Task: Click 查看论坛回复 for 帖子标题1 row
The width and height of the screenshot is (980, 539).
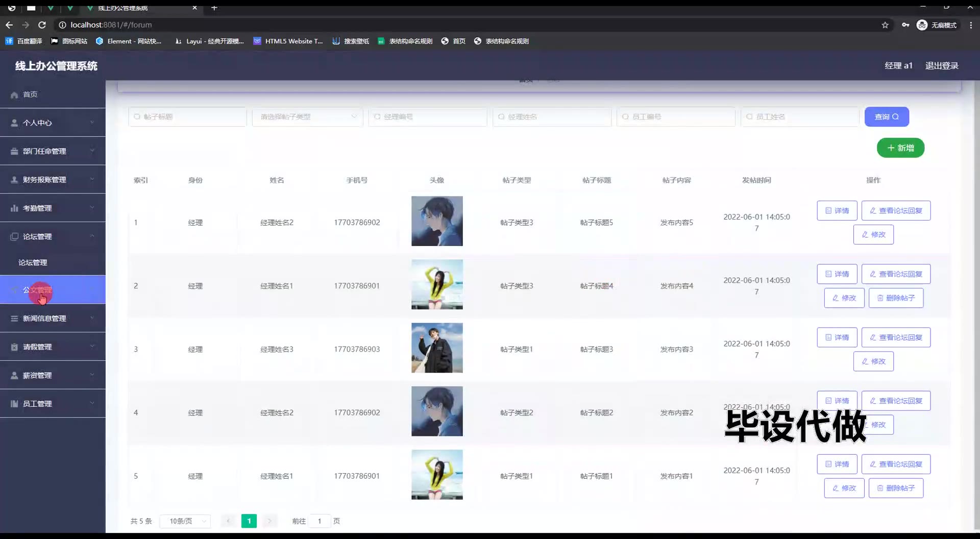Action: [x=896, y=464]
